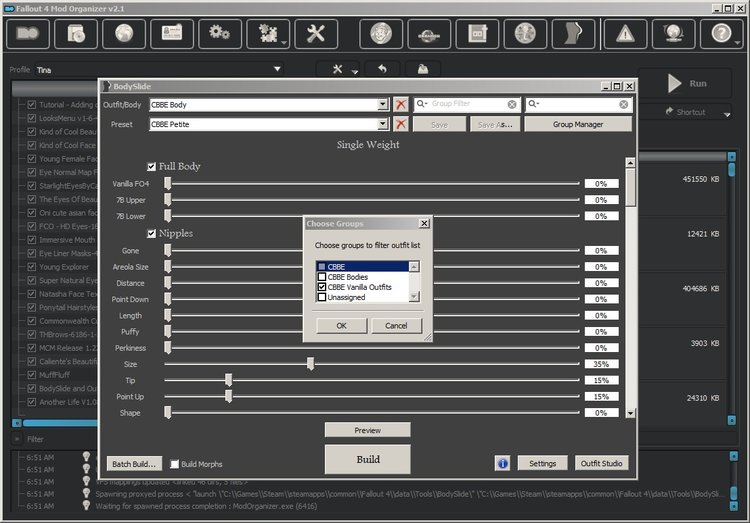Open the Preset dropdown
The width and height of the screenshot is (750, 523).
coord(382,124)
